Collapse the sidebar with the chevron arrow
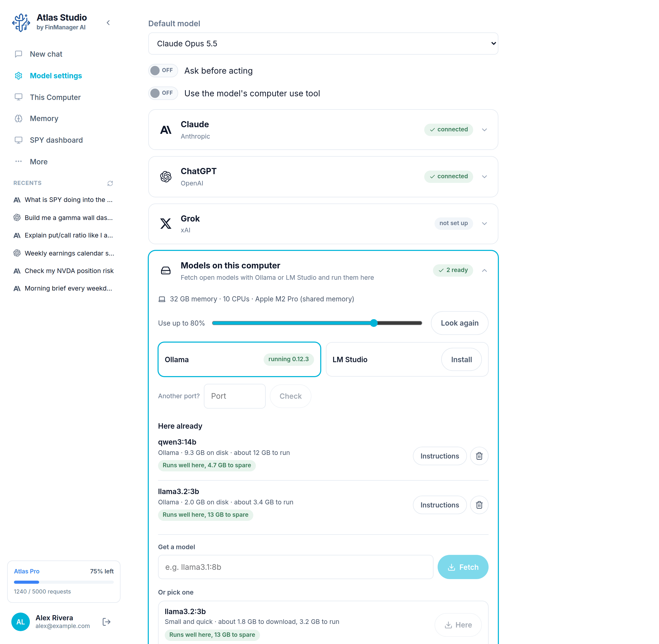Screen dimensions: 659x644 [x=108, y=23]
